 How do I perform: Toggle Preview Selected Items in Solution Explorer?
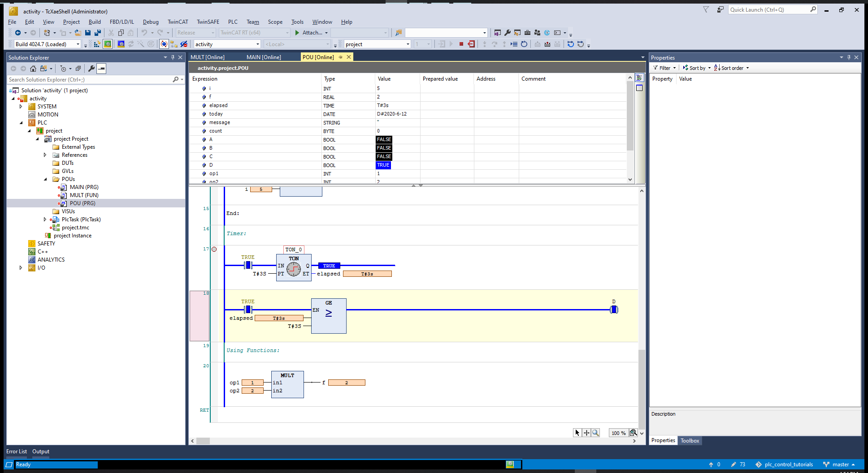point(102,69)
